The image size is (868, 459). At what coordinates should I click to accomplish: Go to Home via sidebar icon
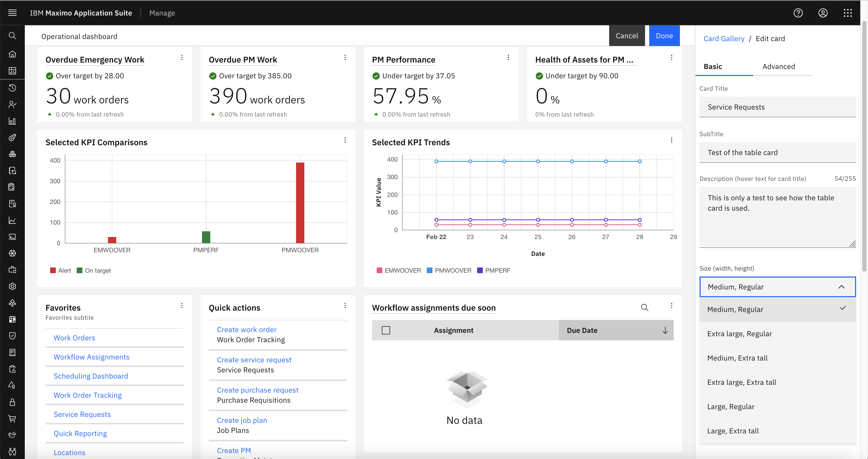point(12,54)
